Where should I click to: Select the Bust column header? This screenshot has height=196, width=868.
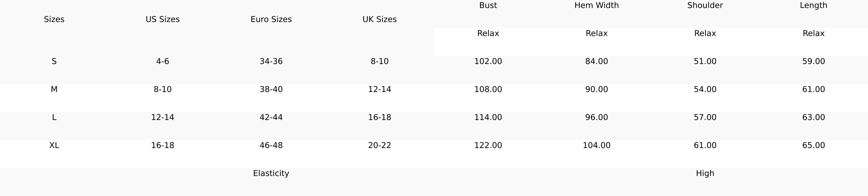[x=488, y=5]
